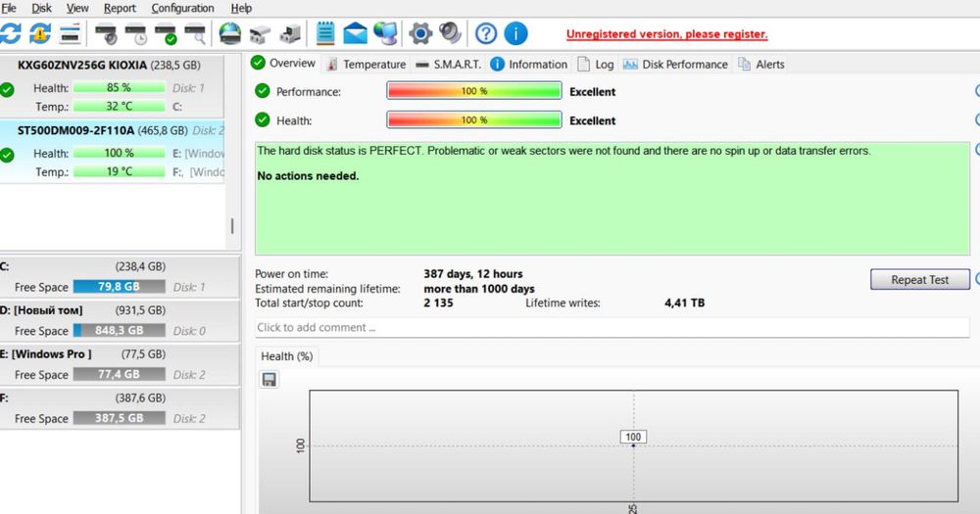
Task: Select the E: [Windows Pro ] volume
Action: tap(119, 364)
